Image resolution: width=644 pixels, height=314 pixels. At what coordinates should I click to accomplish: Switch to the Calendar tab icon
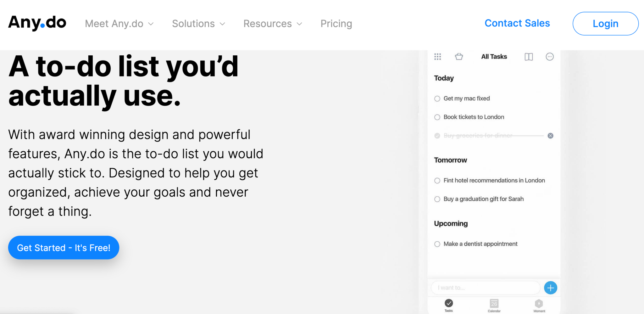point(494,304)
